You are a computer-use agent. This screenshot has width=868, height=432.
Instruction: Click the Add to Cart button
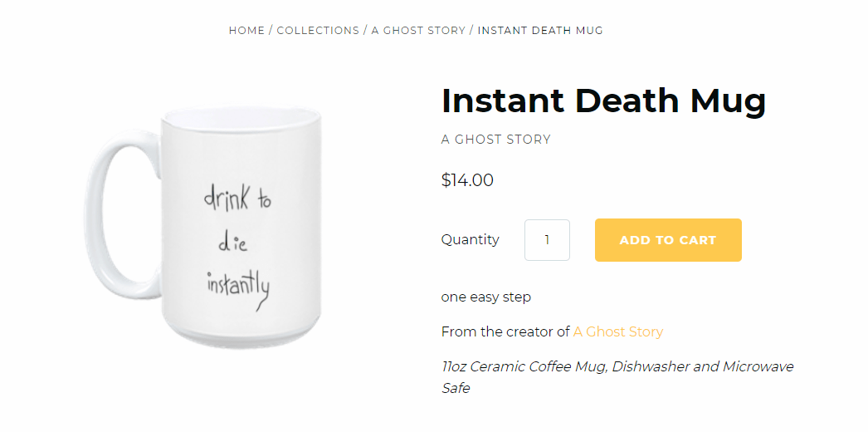coord(668,240)
